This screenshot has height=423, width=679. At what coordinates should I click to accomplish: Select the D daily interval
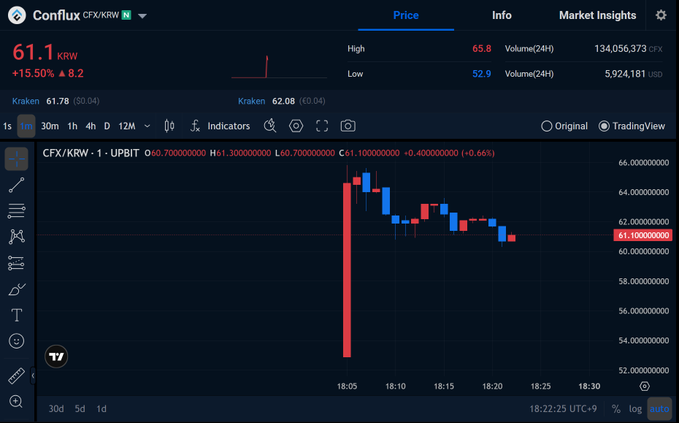107,126
